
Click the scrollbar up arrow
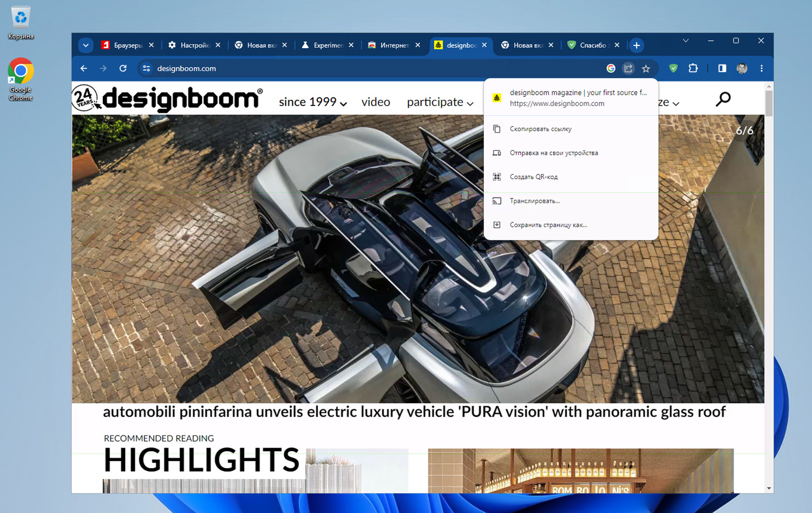[769, 86]
